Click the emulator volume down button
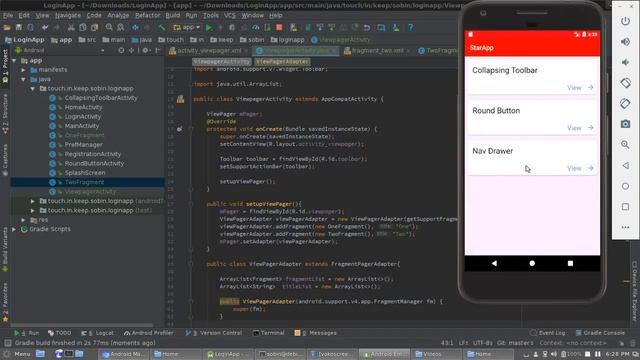This screenshot has height=360, width=640. 625,62
